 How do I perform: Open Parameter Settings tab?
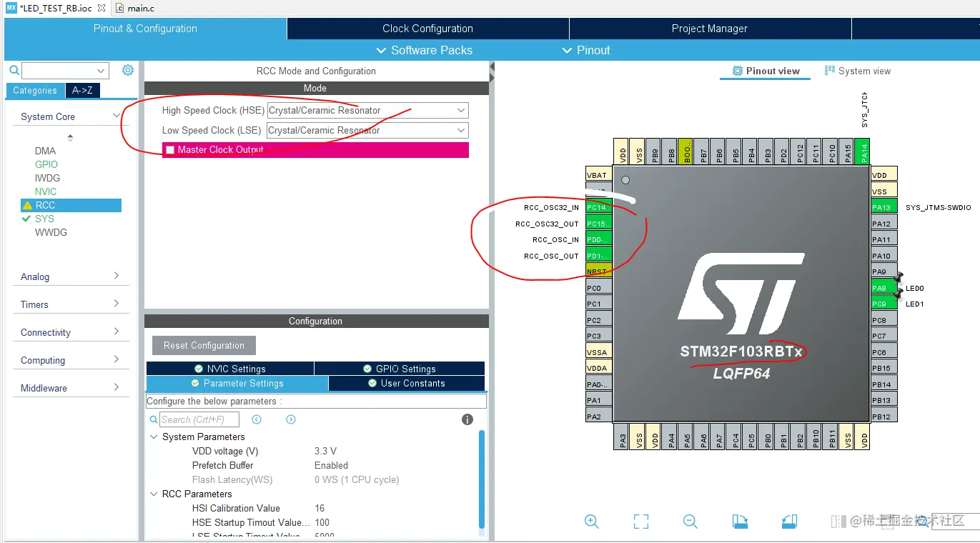(x=237, y=383)
